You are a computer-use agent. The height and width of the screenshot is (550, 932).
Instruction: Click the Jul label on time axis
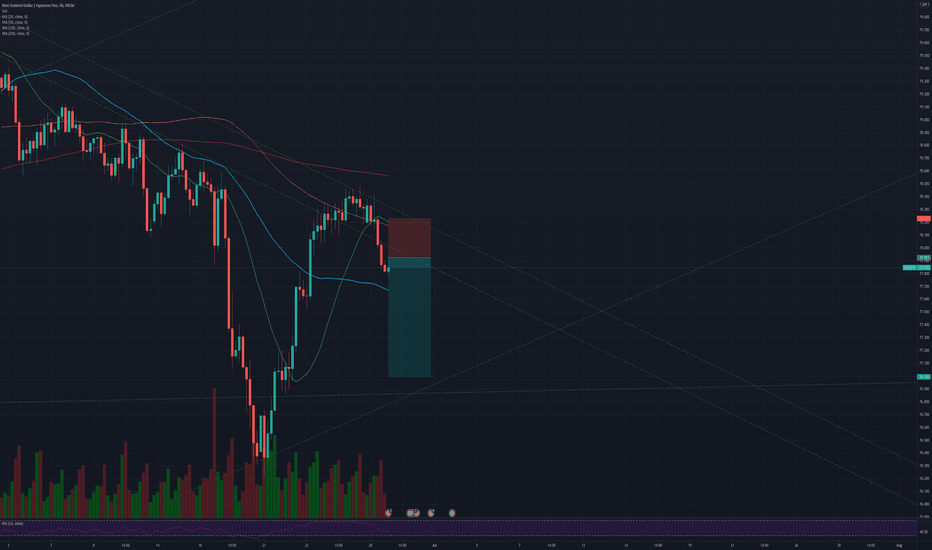(x=434, y=545)
